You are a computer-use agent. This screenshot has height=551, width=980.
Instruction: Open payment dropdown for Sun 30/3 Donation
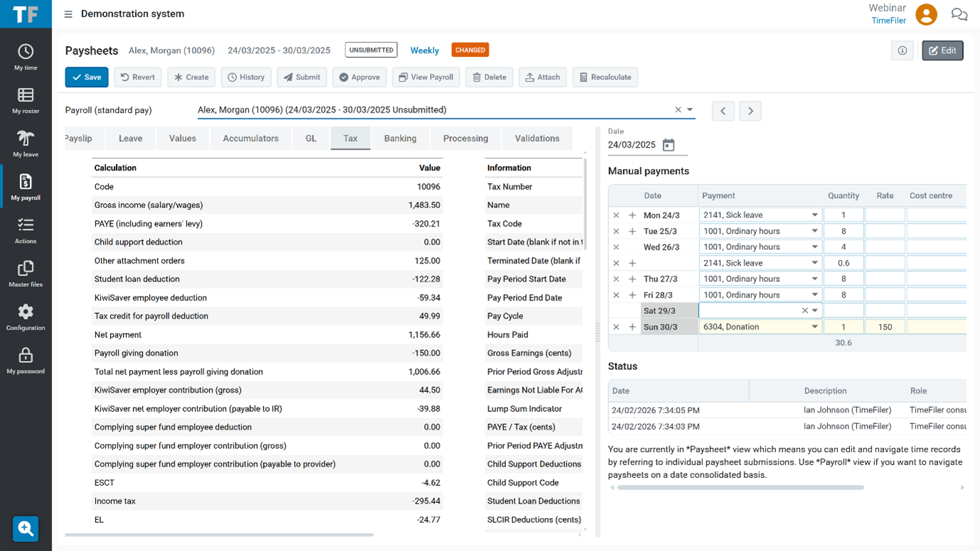(x=814, y=327)
